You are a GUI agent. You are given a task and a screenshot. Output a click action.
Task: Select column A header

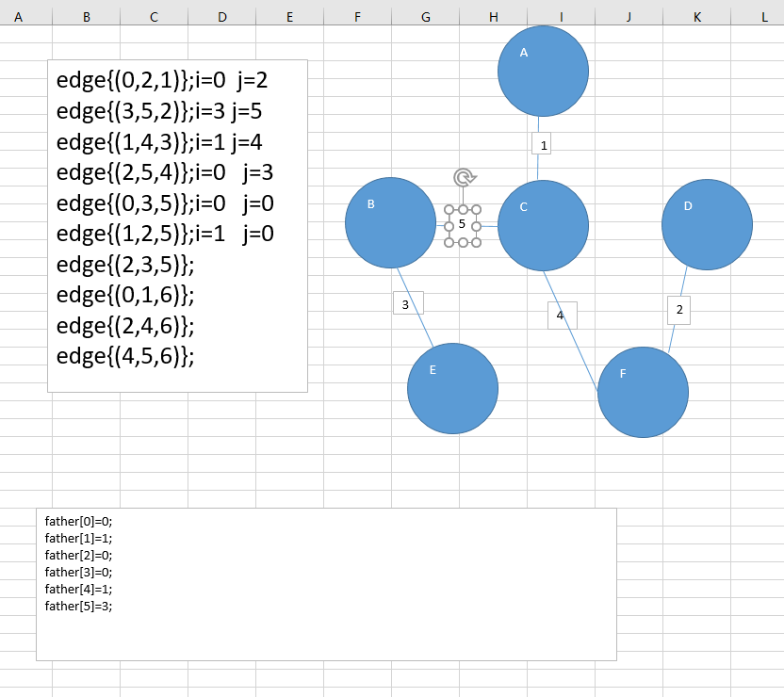(19, 17)
